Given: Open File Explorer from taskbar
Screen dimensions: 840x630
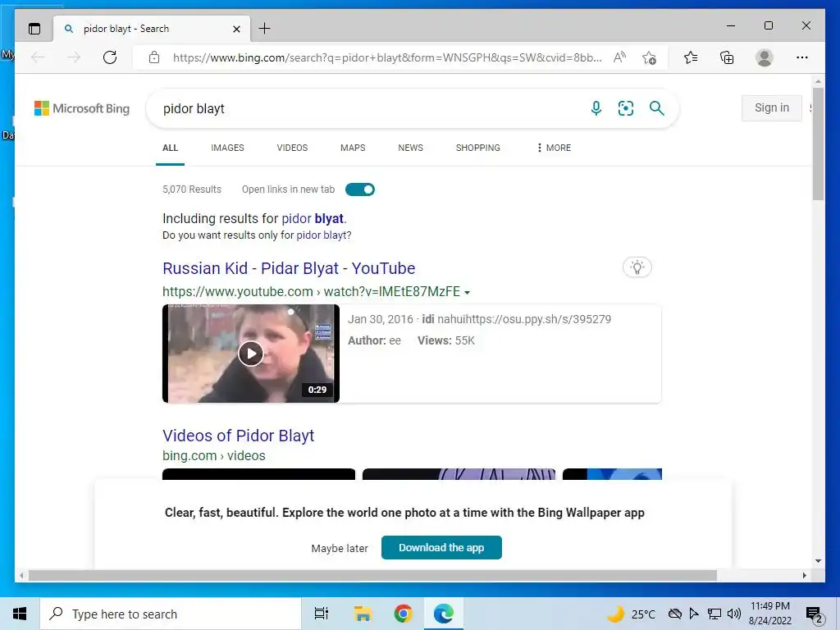Looking at the screenshot, I should pyautogui.click(x=363, y=614).
